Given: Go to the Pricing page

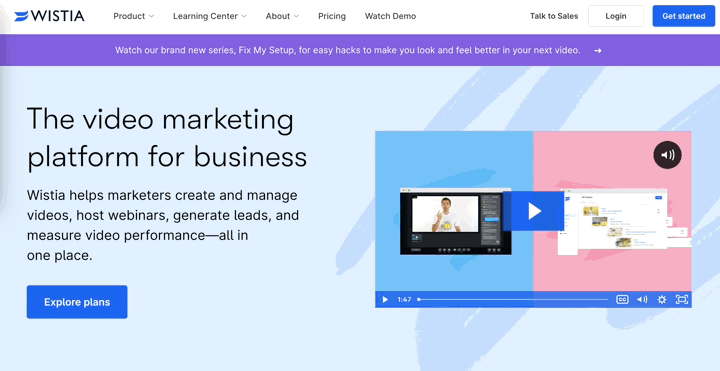Looking at the screenshot, I should [x=332, y=16].
